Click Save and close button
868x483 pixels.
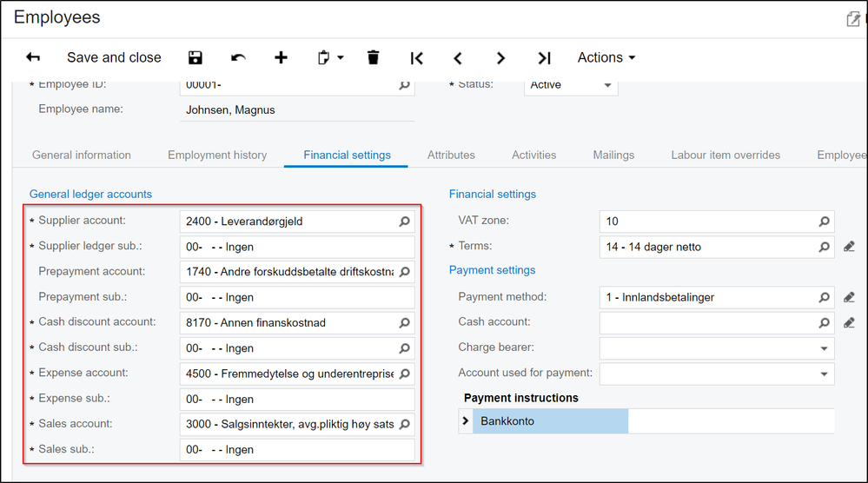(x=114, y=57)
